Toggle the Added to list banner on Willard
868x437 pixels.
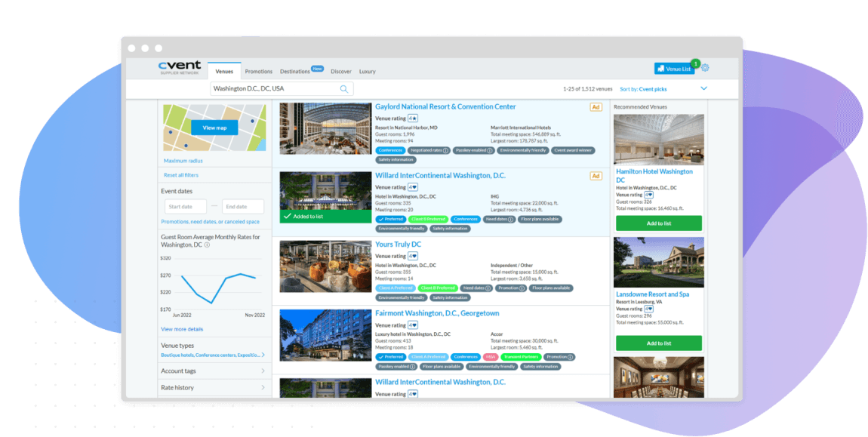pyautogui.click(x=325, y=217)
